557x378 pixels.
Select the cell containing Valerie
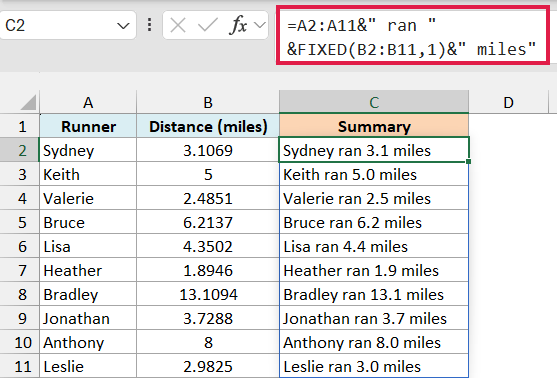(x=88, y=198)
